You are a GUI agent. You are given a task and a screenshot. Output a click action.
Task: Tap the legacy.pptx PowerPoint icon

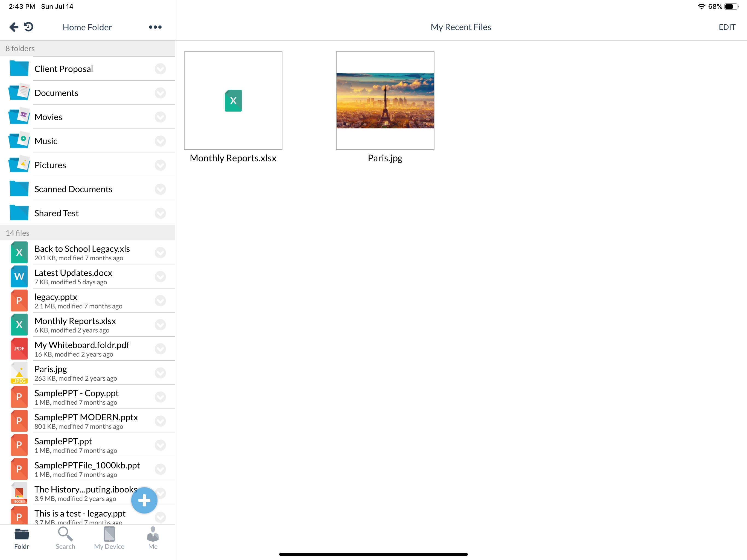(x=19, y=301)
